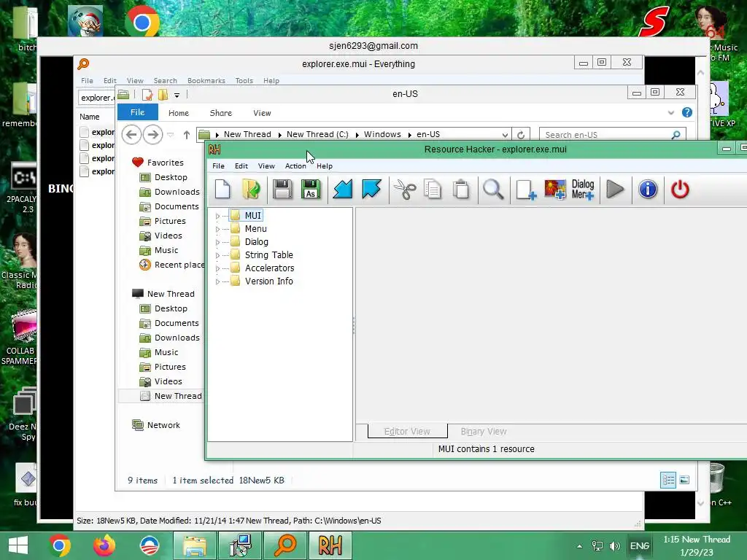Open Resource Hacker Edit menu
The width and height of the screenshot is (747, 560).
[241, 166]
